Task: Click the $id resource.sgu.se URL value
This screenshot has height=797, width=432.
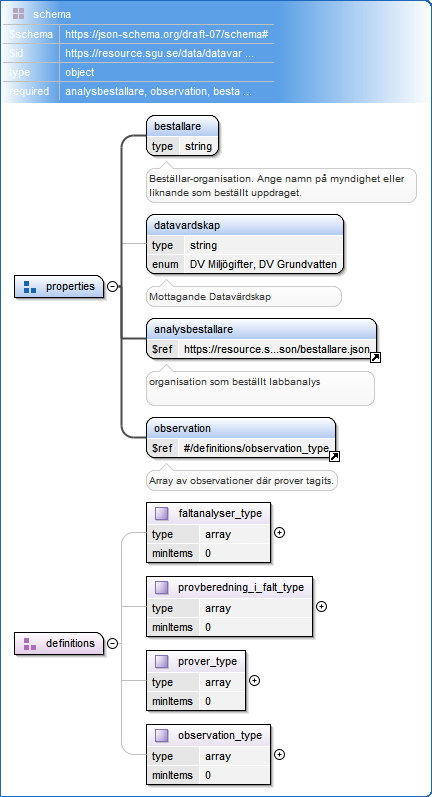Action: (160, 53)
